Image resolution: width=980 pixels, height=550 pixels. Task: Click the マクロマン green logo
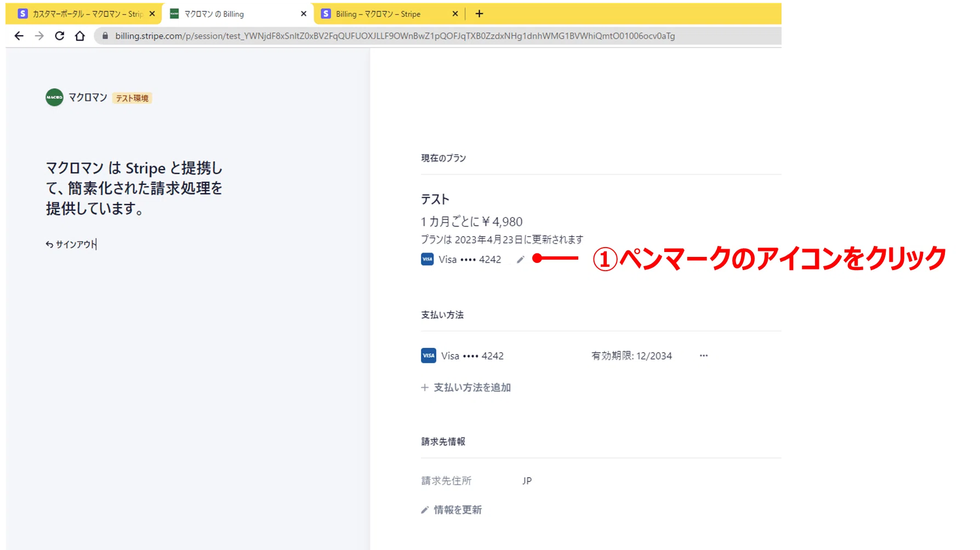54,98
